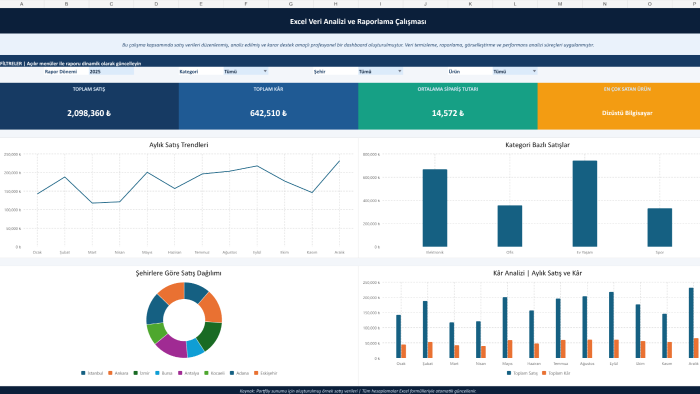
Task: Select the Elektronik bar in category chart
Action: coord(435,208)
